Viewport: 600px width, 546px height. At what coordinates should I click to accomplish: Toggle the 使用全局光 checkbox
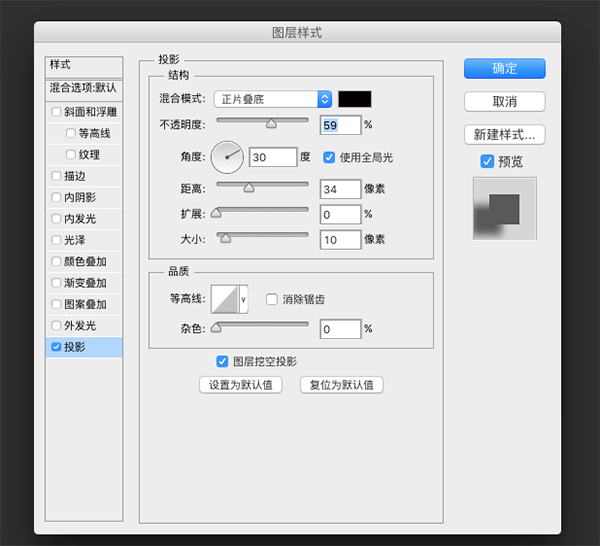329,157
